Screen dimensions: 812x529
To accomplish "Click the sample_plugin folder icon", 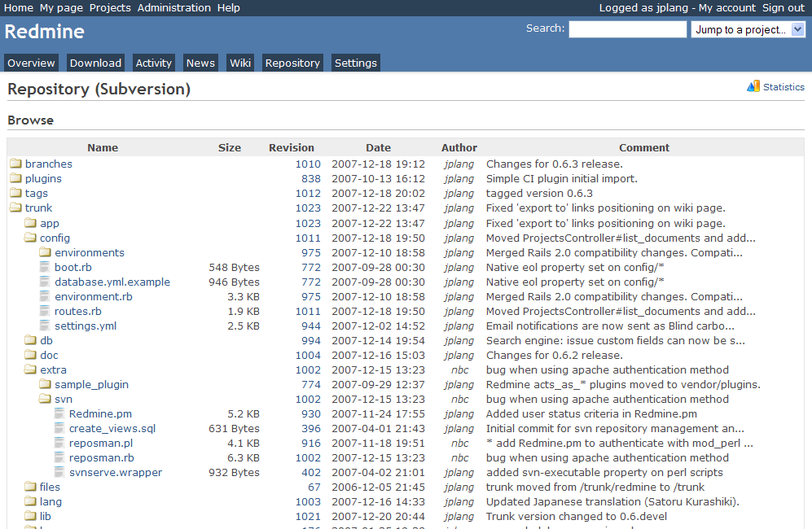I will coord(46,384).
